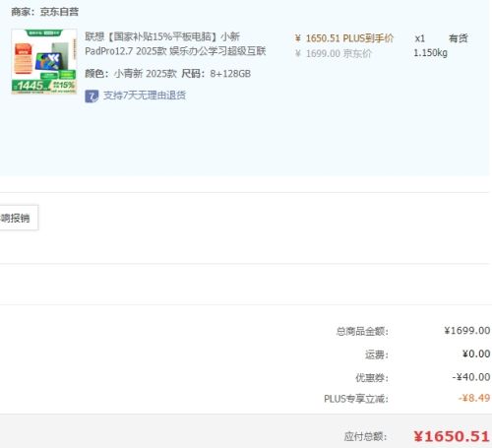The height and width of the screenshot is (448, 492).
Task: Click the 1699.00 京东价 crossed-out price
Action: click(x=334, y=53)
